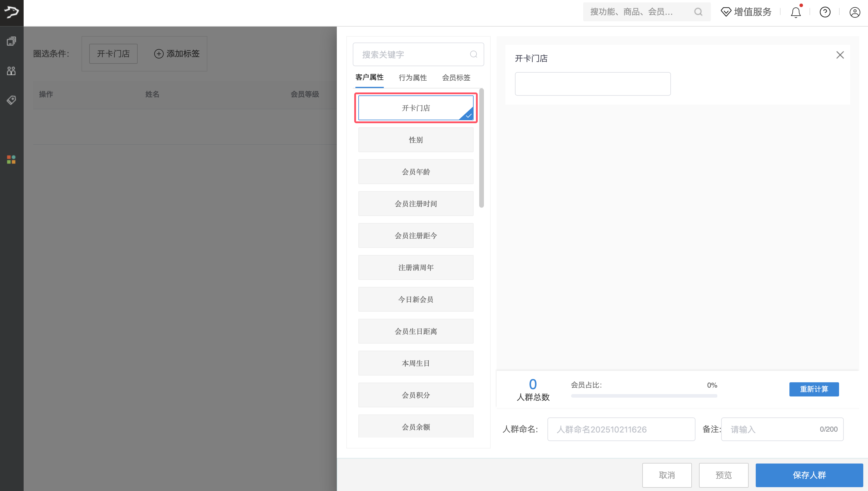
Task: Open the store selector under 开卡门店
Action: (592, 84)
